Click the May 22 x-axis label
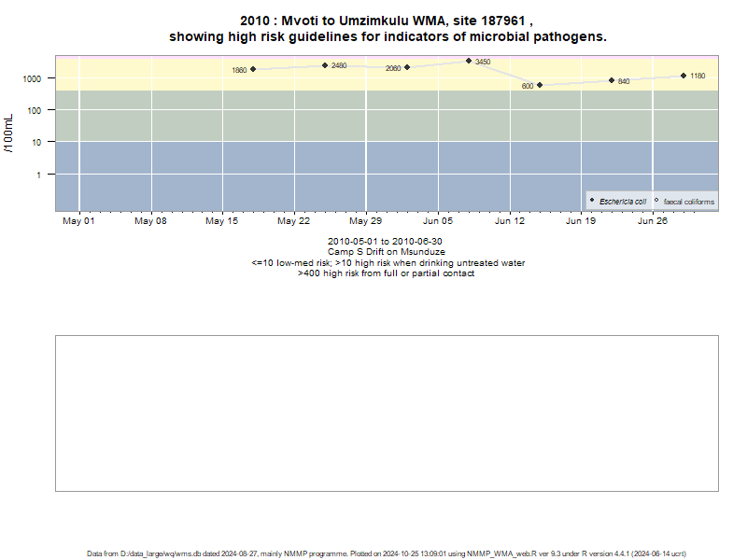 click(293, 221)
